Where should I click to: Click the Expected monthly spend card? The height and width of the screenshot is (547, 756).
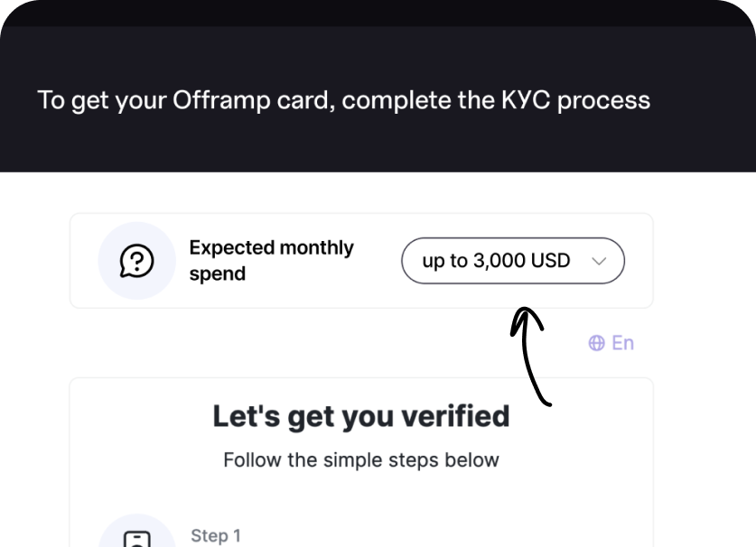[x=361, y=261]
